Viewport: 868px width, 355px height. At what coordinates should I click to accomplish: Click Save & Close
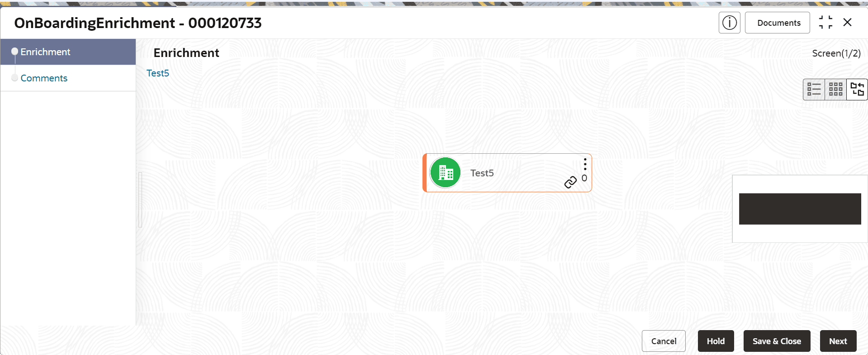pyautogui.click(x=777, y=341)
